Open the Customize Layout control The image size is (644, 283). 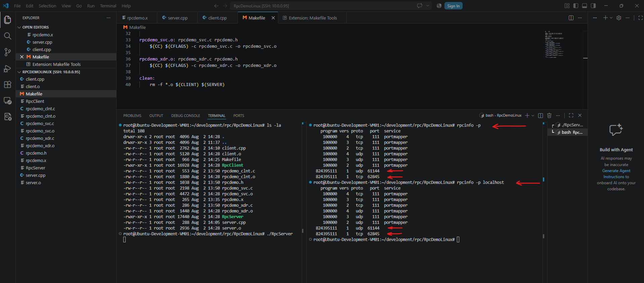click(567, 6)
